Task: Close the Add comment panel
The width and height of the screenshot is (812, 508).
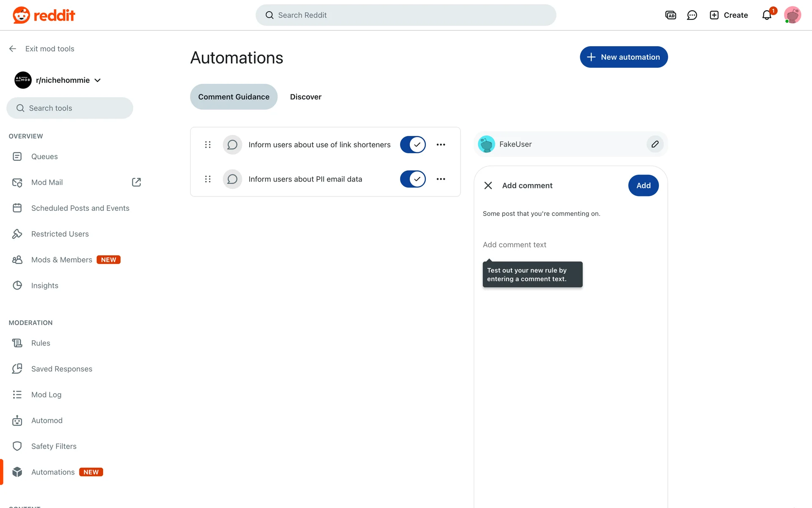Action: click(488, 185)
